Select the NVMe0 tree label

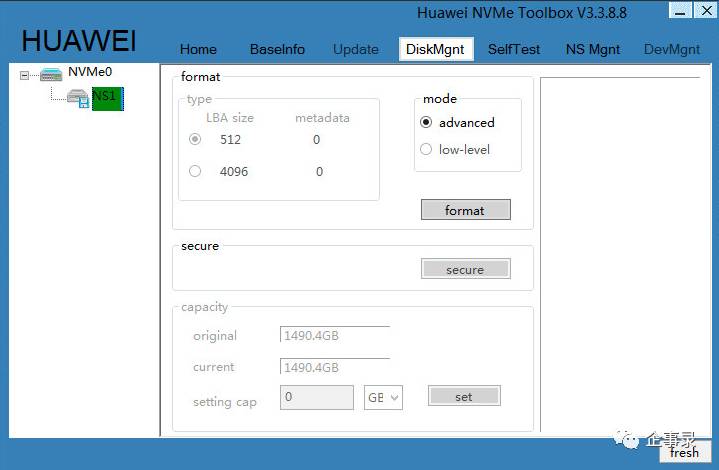[x=90, y=72]
